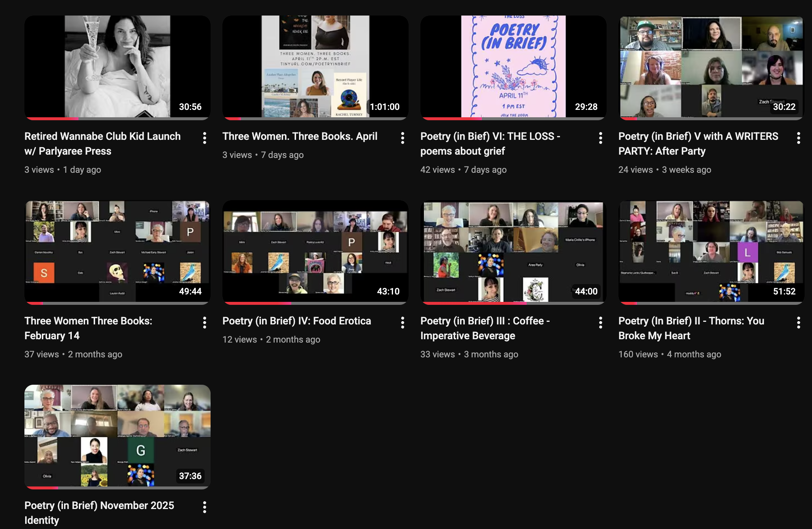This screenshot has height=529, width=812.
Task: Open three-dot menu for Three Women. Three Books. April
Action: click(x=402, y=138)
